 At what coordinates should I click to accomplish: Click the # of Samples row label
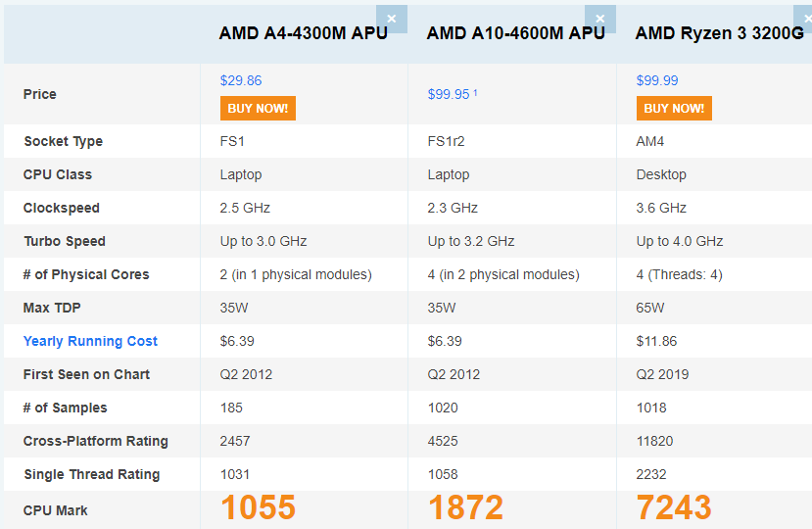tap(66, 408)
